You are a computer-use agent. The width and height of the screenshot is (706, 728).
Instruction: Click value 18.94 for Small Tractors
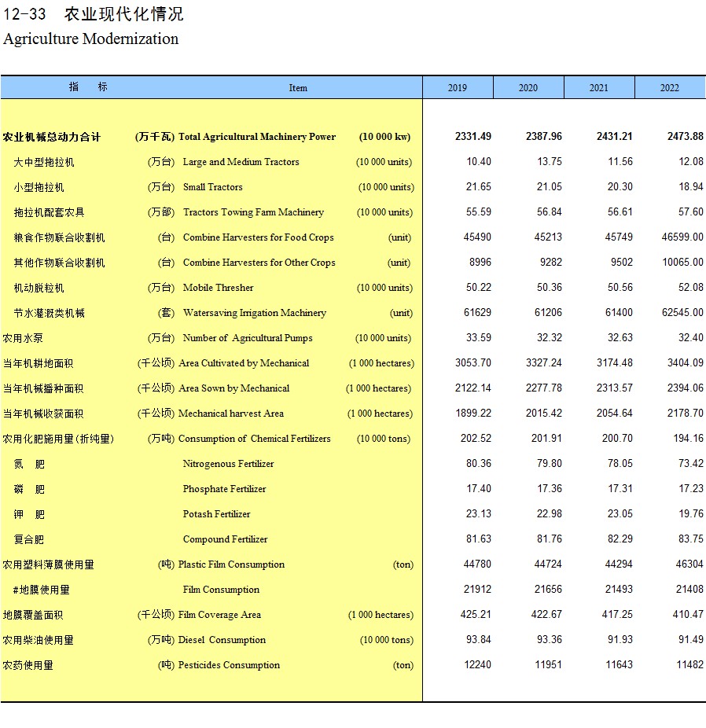pos(691,186)
